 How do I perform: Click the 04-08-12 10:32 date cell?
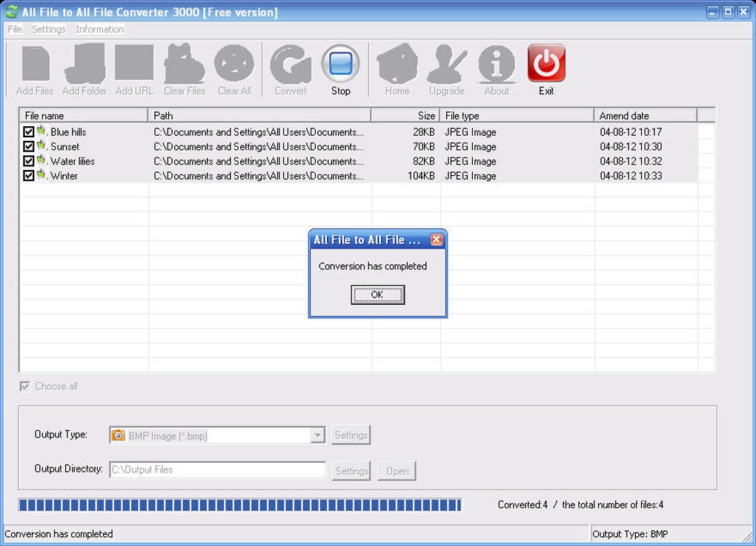point(631,161)
